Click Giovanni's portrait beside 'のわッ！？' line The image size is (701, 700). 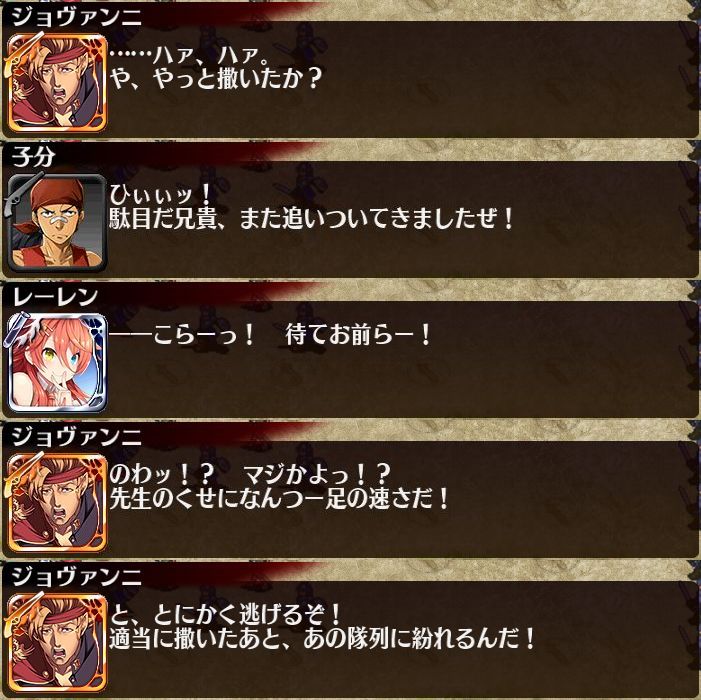point(57,502)
